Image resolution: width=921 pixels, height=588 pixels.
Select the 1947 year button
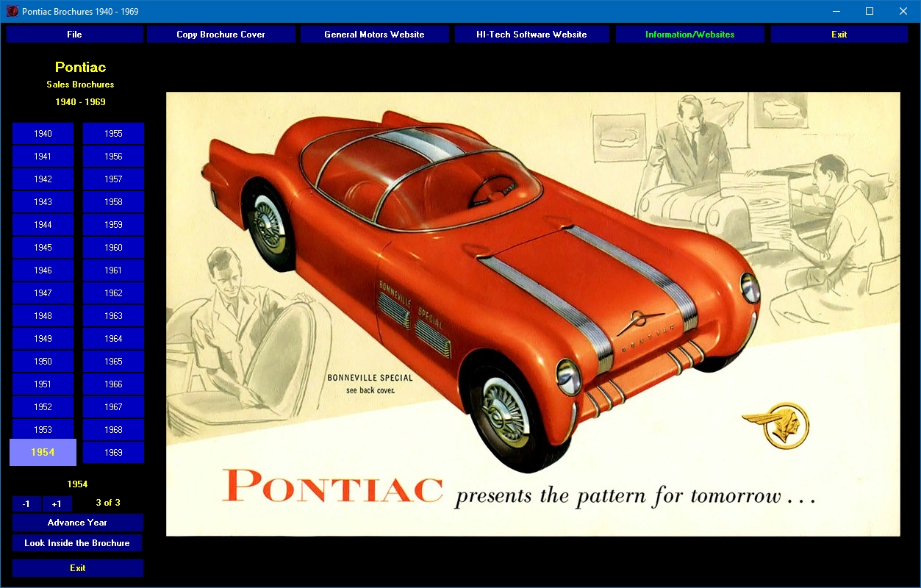tap(43, 293)
